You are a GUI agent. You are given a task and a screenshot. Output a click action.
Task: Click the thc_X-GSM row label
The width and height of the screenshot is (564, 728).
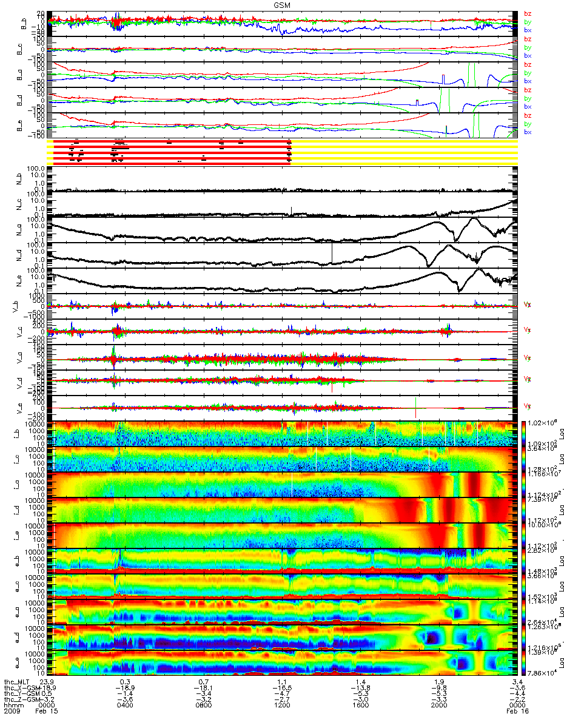[22, 689]
